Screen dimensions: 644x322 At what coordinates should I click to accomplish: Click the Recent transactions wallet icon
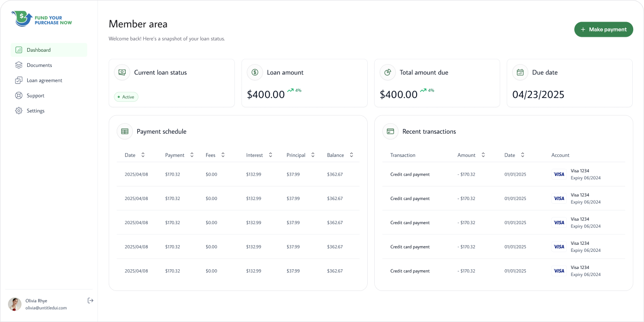click(390, 131)
